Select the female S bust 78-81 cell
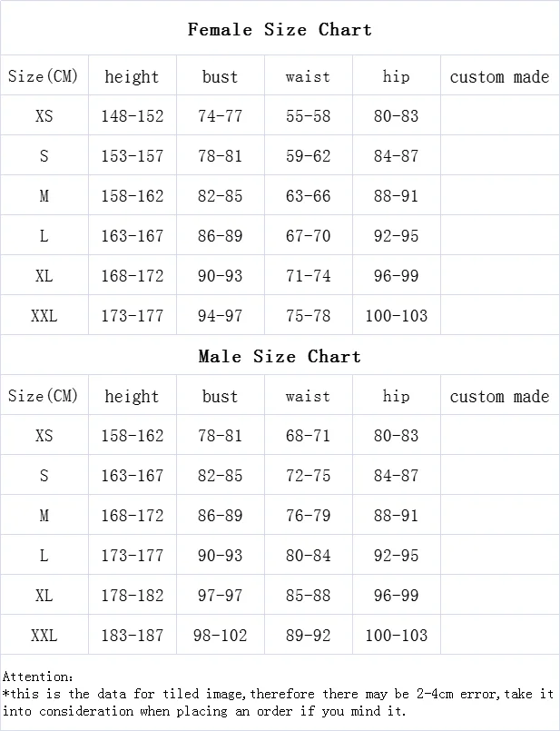 coord(221,155)
